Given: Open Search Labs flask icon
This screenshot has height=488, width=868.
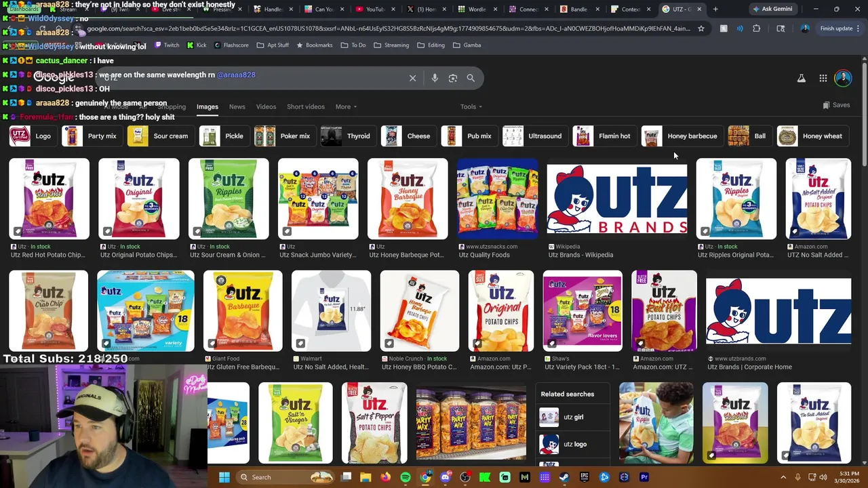Looking at the screenshot, I should (802, 78).
